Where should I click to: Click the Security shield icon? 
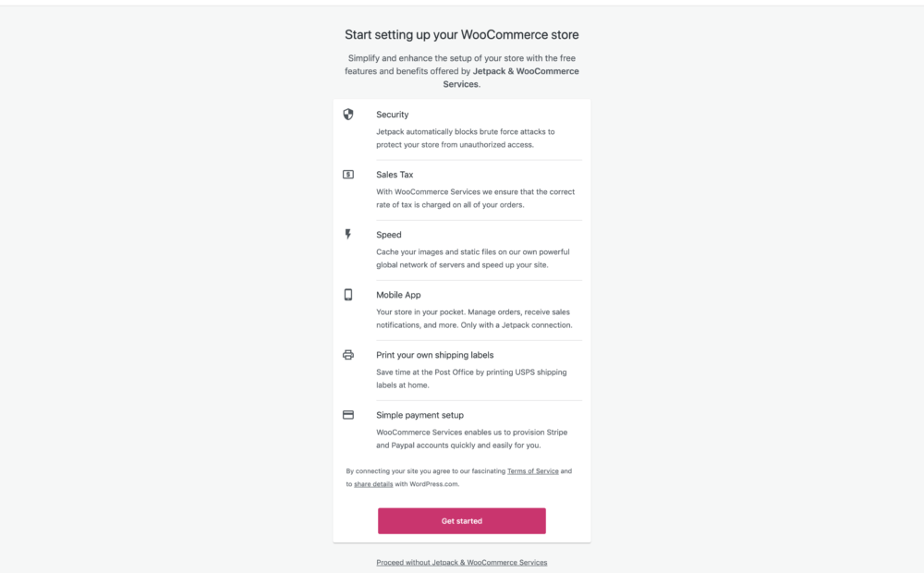[348, 115]
